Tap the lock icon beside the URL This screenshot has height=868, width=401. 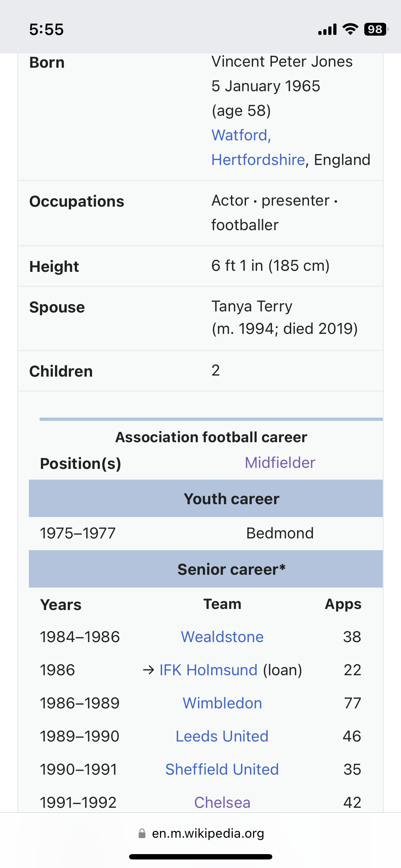point(142,833)
